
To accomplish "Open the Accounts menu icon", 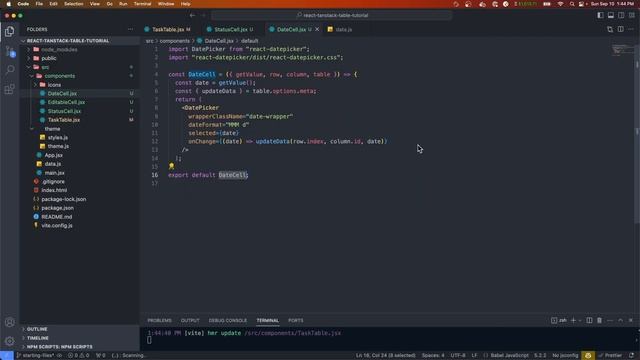I will pos(10,322).
